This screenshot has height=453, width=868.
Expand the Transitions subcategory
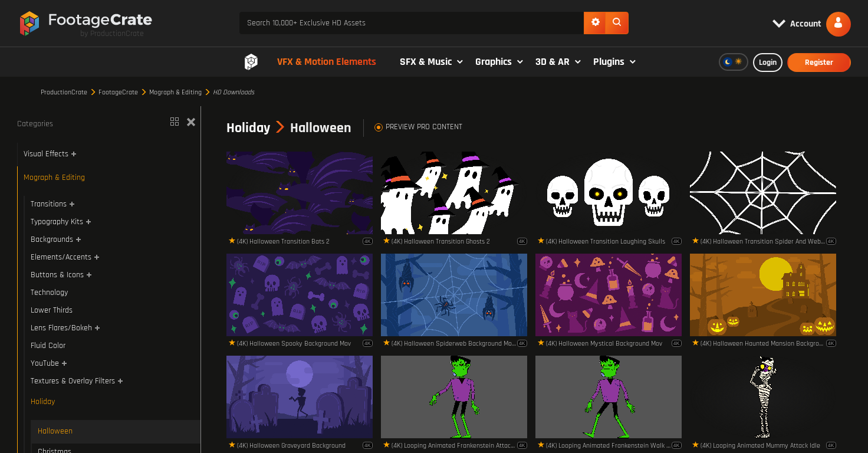click(72, 204)
